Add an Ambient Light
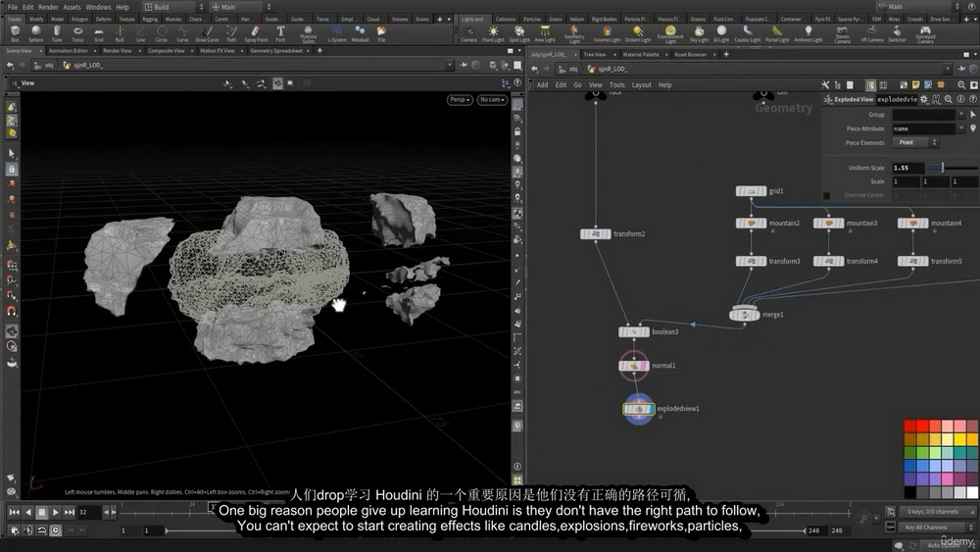Image resolution: width=980 pixels, height=552 pixels. pos(808,33)
